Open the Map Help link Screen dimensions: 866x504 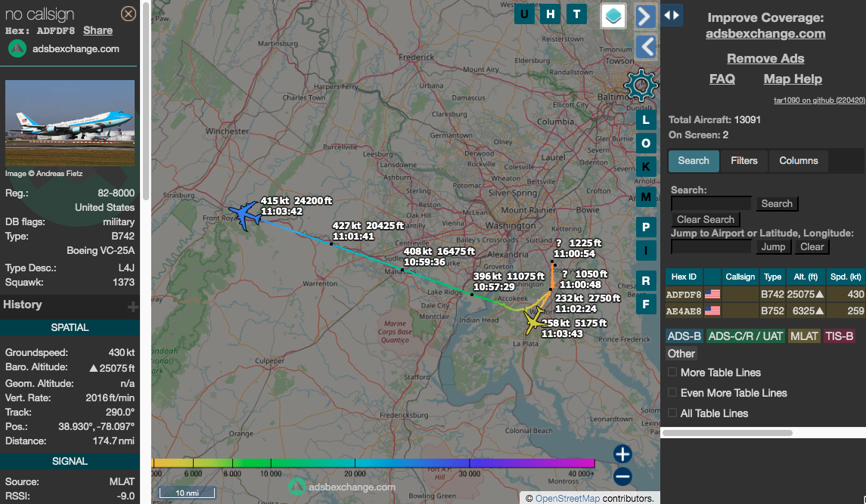coord(793,79)
